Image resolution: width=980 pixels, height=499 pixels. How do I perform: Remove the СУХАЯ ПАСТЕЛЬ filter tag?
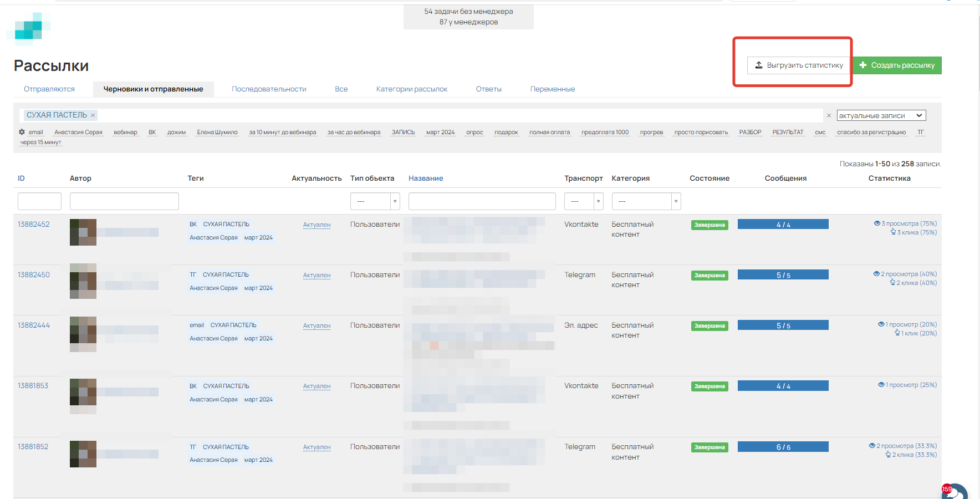coord(93,115)
